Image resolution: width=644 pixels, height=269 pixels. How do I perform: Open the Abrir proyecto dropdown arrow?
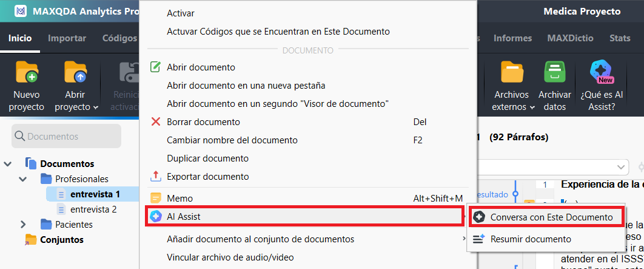(x=96, y=107)
